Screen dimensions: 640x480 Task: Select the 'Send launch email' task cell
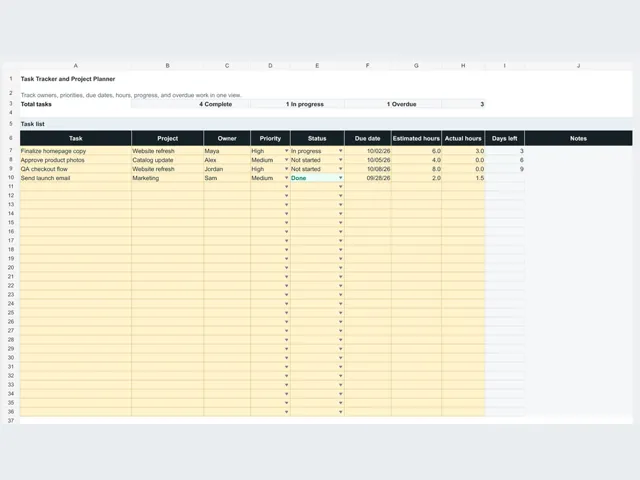(76, 178)
